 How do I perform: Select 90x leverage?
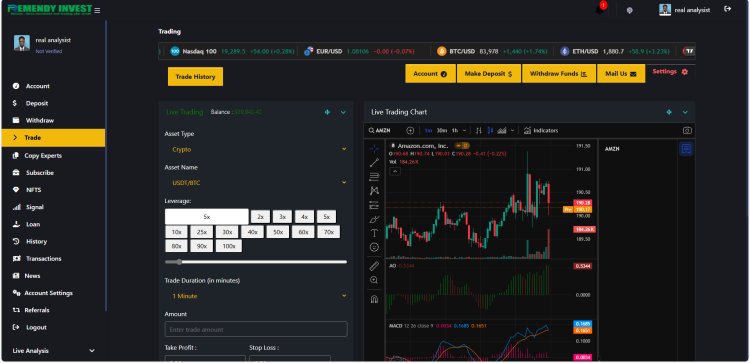click(x=202, y=246)
